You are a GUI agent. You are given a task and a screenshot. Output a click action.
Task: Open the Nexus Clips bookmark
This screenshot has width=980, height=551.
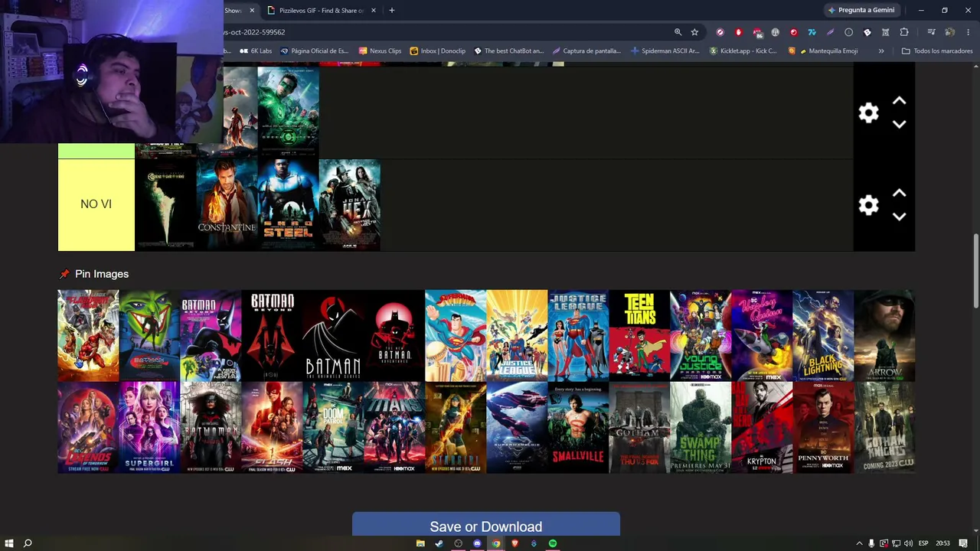380,51
